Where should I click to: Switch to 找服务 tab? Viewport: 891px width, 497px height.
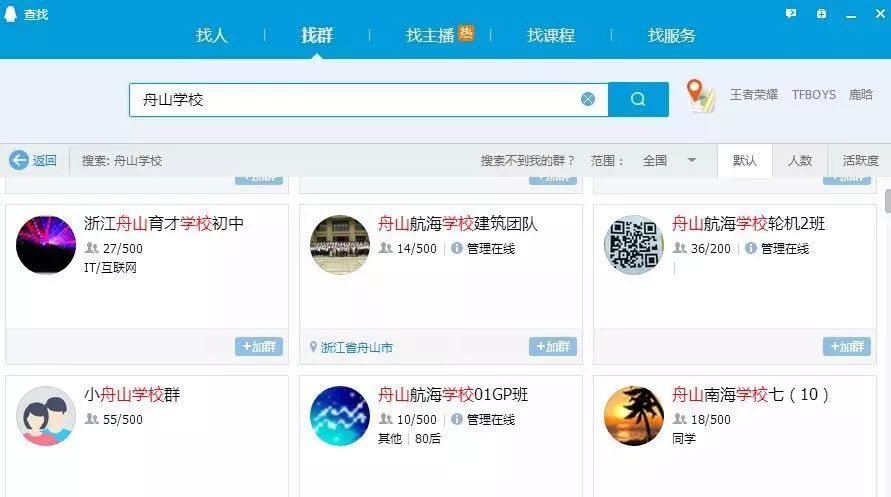click(672, 36)
